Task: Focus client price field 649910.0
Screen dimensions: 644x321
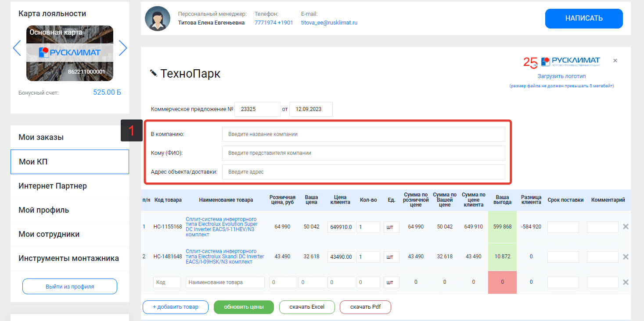Action: (x=341, y=227)
